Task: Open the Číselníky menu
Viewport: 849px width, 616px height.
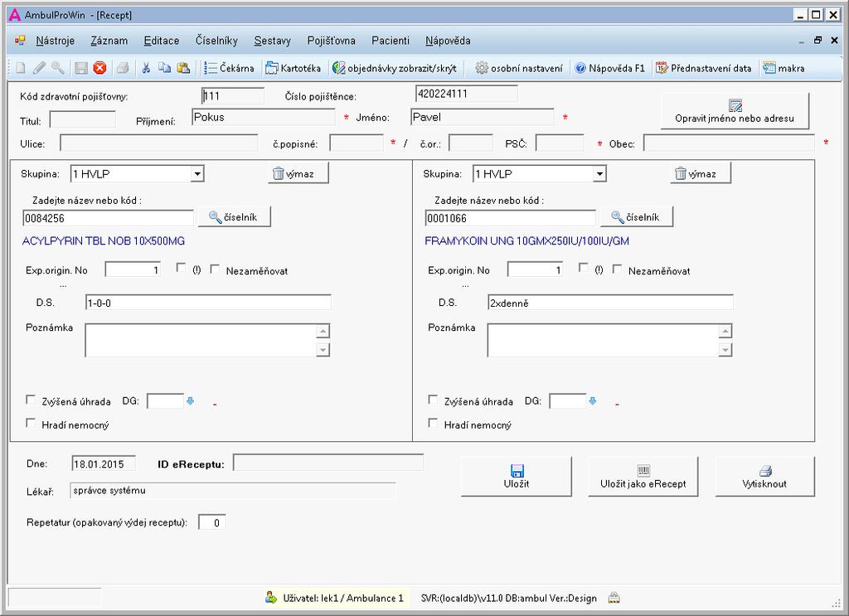Action: 216,41
